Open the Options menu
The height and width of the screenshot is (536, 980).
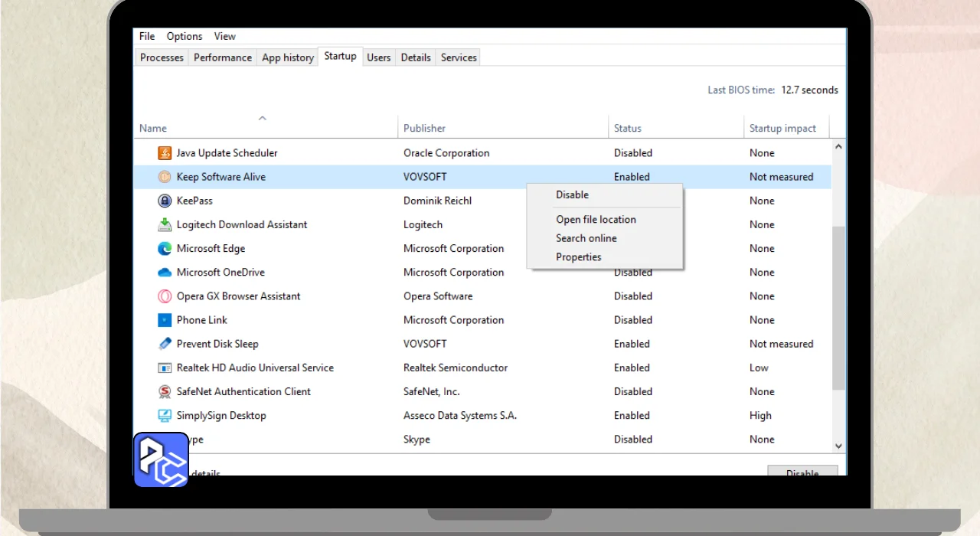point(185,36)
